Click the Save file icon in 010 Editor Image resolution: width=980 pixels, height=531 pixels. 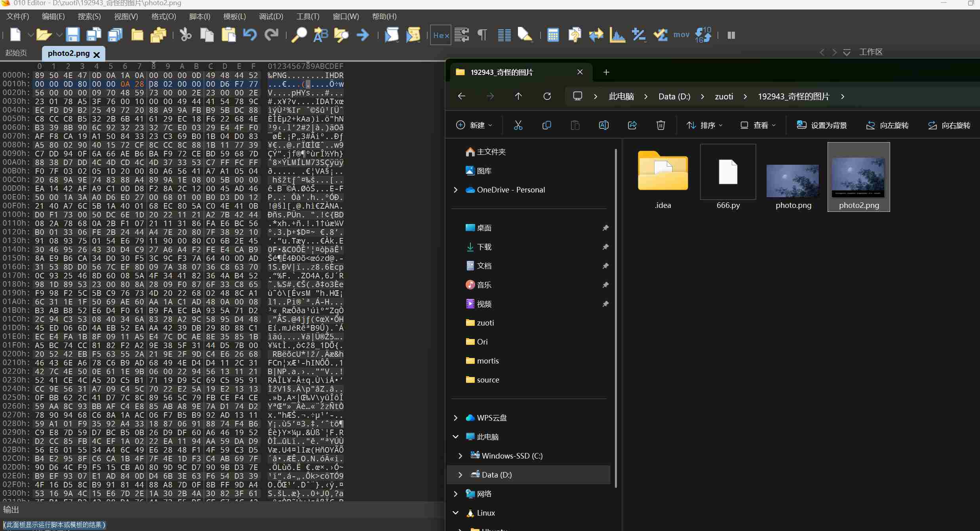coord(72,35)
